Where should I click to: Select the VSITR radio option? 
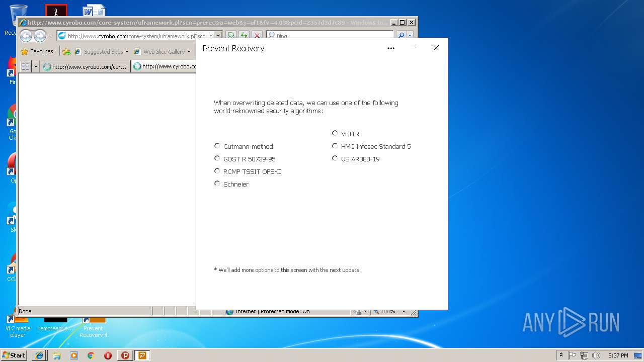click(x=335, y=133)
